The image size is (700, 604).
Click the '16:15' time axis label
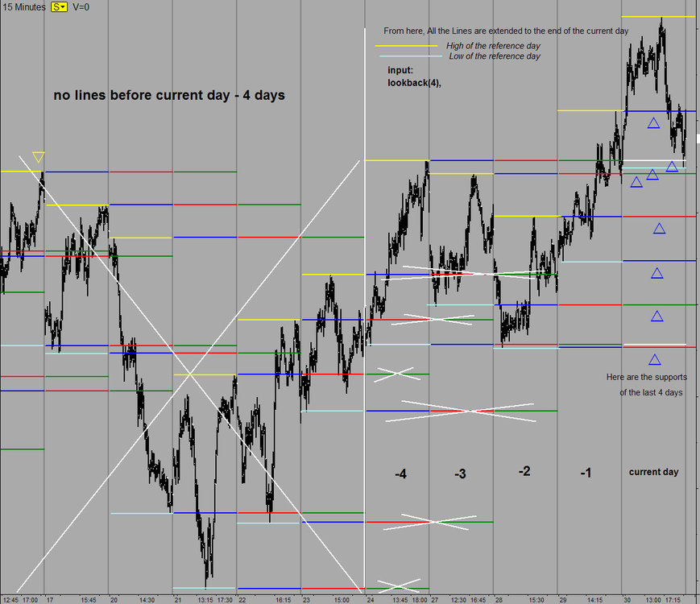point(284,600)
